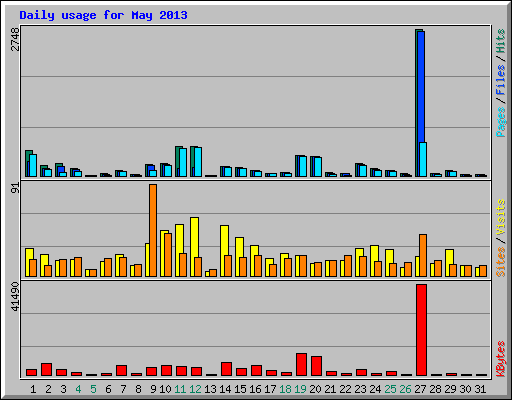Click the cyan pages bar for day 19
Screen dimensions: 512x400
[303, 166]
